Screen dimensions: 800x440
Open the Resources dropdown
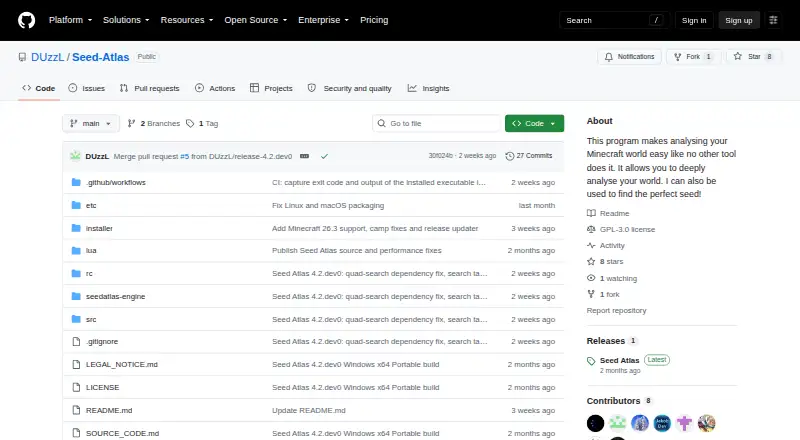click(187, 20)
